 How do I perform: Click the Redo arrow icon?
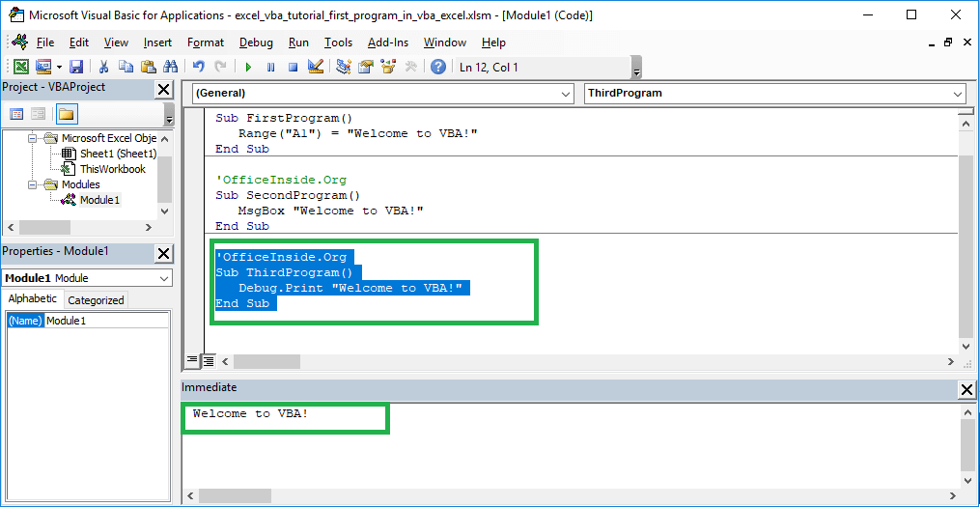[x=220, y=67]
